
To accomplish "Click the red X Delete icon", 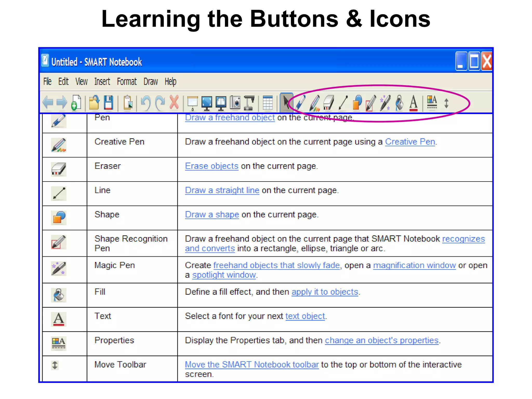I will coord(174,102).
